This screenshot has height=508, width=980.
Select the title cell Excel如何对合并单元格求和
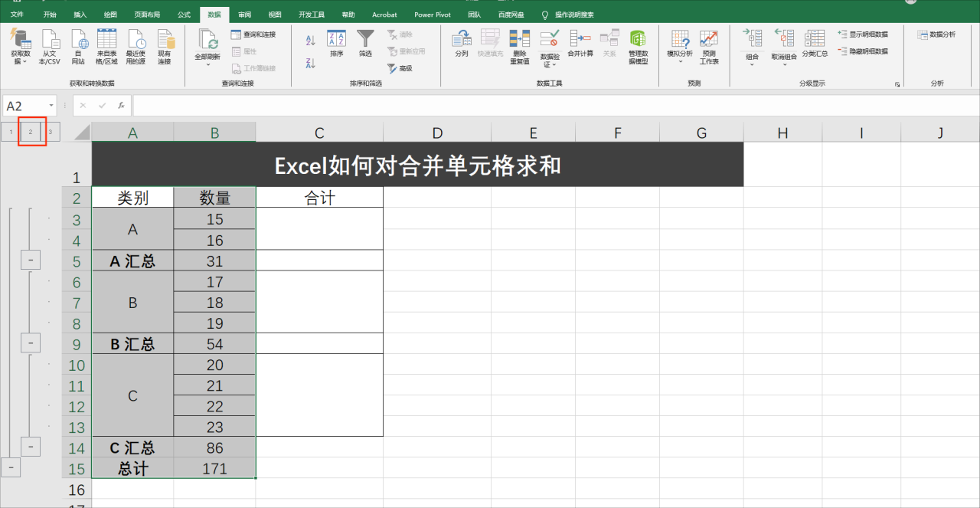417,165
